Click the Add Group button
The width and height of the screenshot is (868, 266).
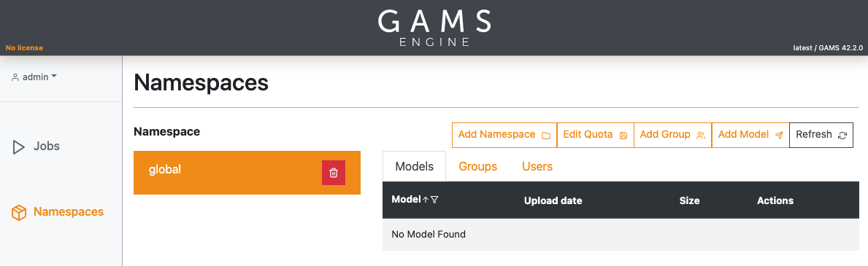(x=672, y=135)
